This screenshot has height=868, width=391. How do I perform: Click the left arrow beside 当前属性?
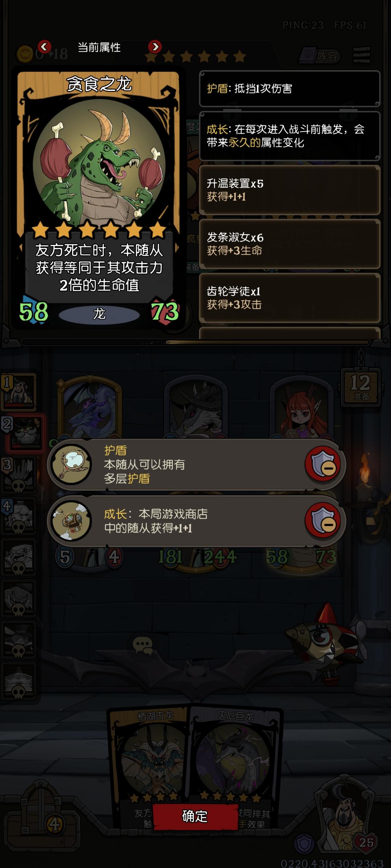coord(44,47)
